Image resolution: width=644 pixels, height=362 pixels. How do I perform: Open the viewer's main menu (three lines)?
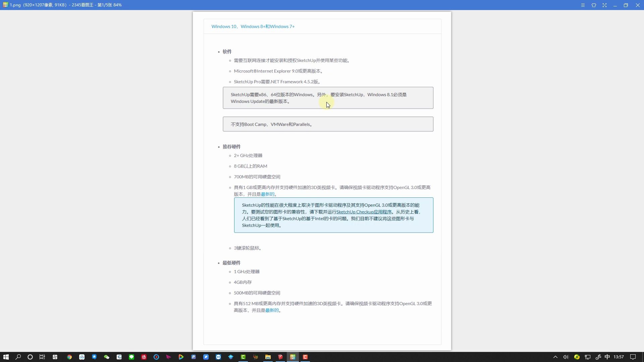coord(583,5)
